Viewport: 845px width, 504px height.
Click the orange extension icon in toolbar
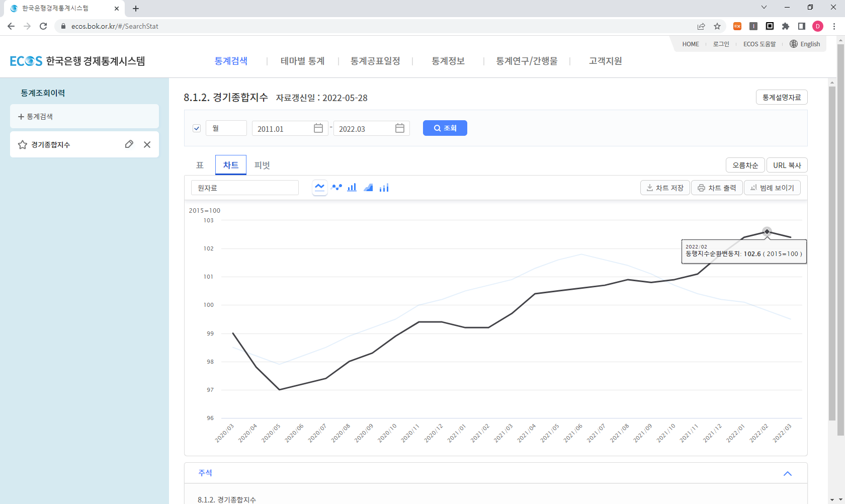click(737, 26)
